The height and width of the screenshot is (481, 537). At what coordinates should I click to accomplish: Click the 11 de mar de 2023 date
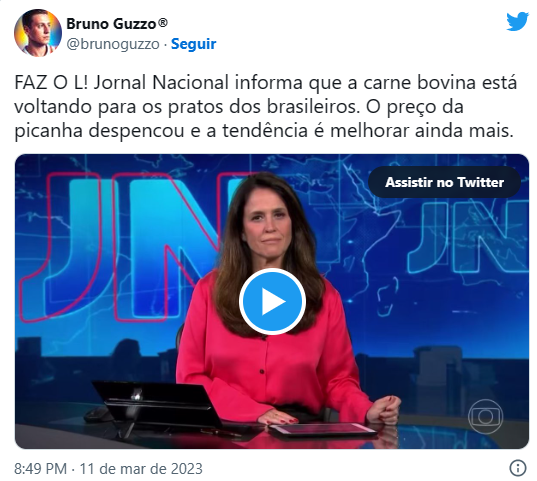point(141,469)
